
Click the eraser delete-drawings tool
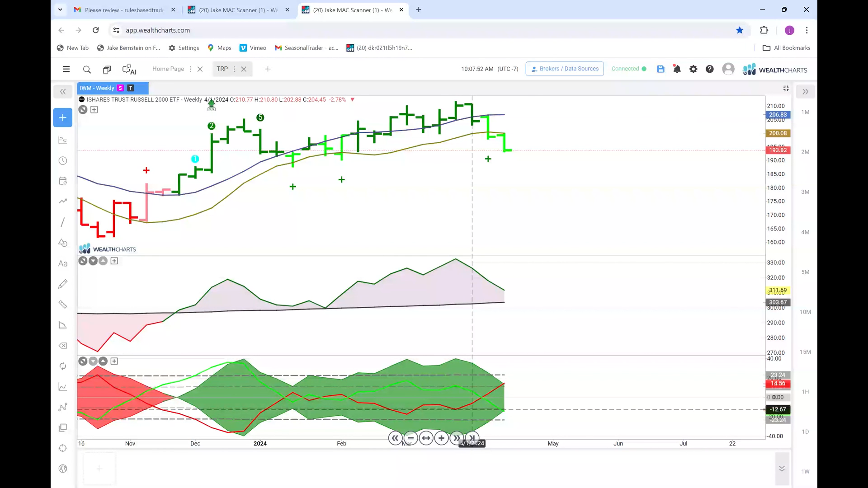click(63, 346)
